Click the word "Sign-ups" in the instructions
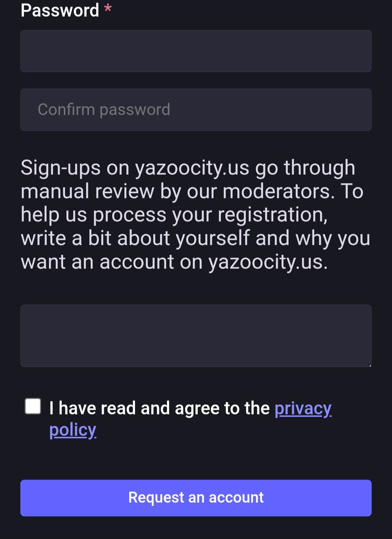This screenshot has width=392, height=539. click(61, 168)
